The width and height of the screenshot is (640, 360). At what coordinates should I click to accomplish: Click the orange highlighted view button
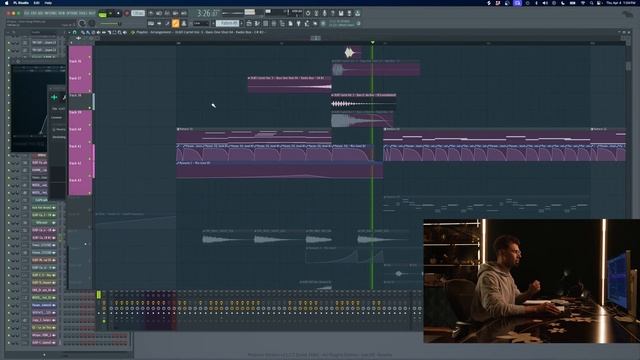pyautogui.click(x=176, y=24)
